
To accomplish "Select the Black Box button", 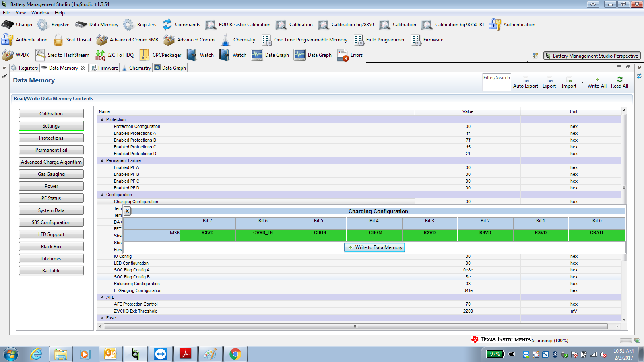I will [x=51, y=247].
